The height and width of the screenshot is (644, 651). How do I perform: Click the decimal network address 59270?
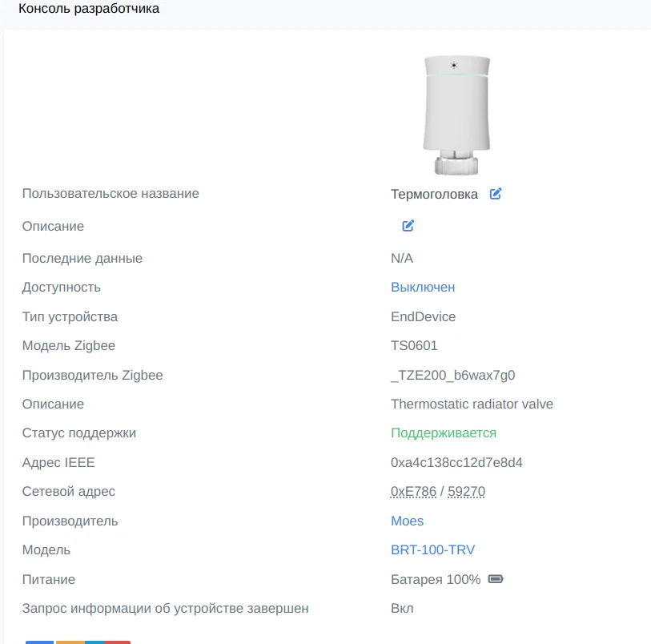coord(466,491)
